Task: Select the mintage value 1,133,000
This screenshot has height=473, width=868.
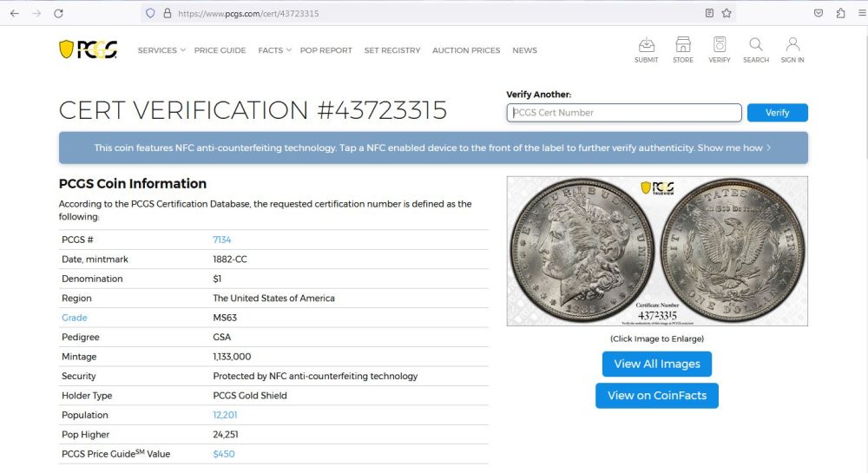Action: coord(232,357)
